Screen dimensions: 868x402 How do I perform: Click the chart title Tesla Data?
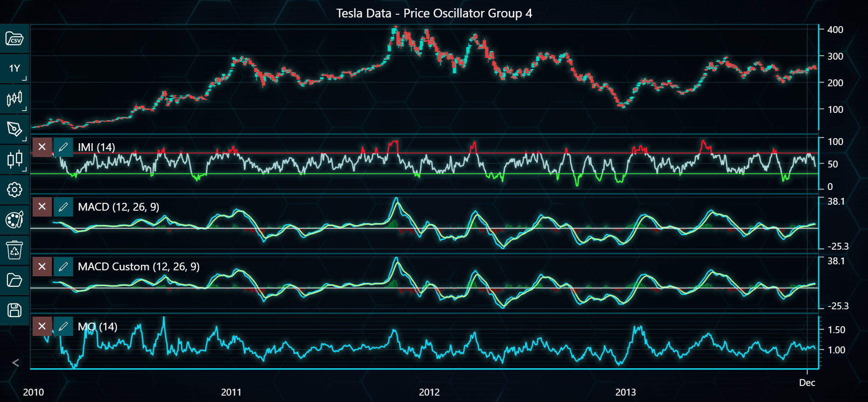coord(434,13)
